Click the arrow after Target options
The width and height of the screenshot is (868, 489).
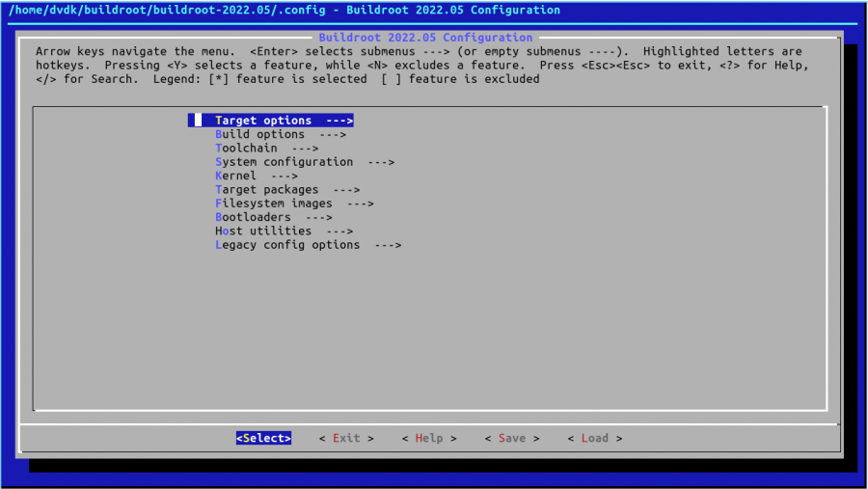pyautogui.click(x=339, y=121)
